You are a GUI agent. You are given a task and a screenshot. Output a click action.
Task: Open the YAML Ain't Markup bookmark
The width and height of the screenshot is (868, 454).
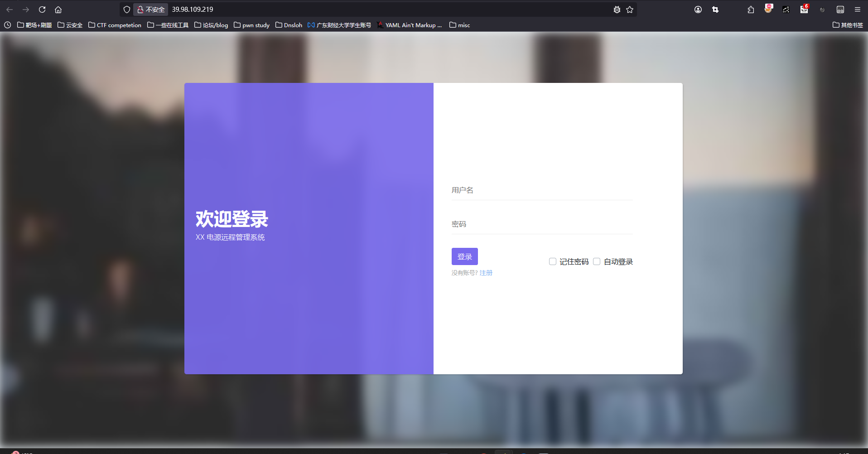click(409, 25)
